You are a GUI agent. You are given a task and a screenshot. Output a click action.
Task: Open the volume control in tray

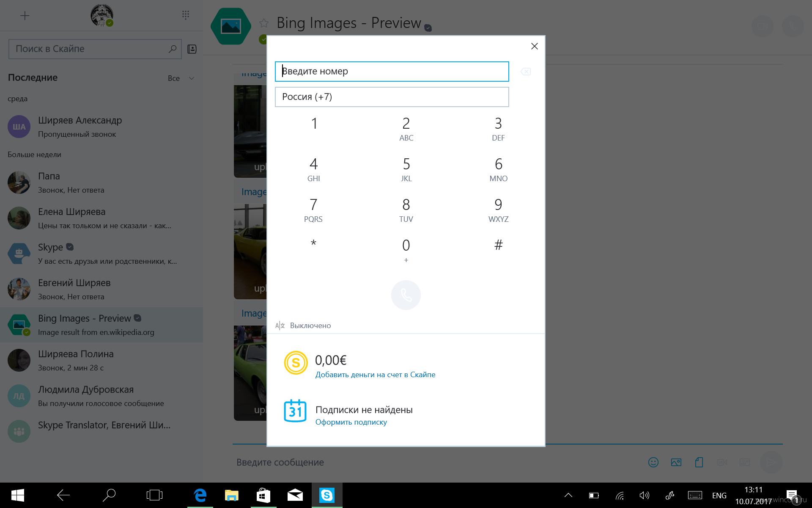644,495
